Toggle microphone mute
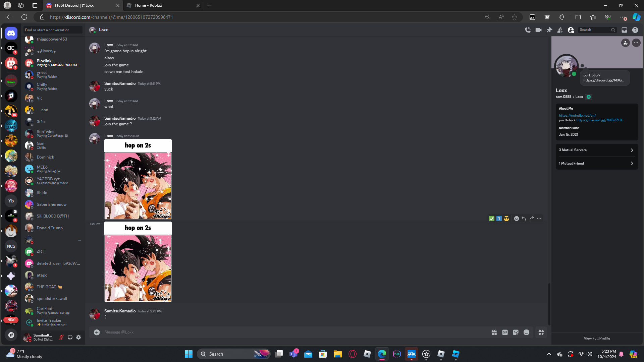 coord(61,337)
